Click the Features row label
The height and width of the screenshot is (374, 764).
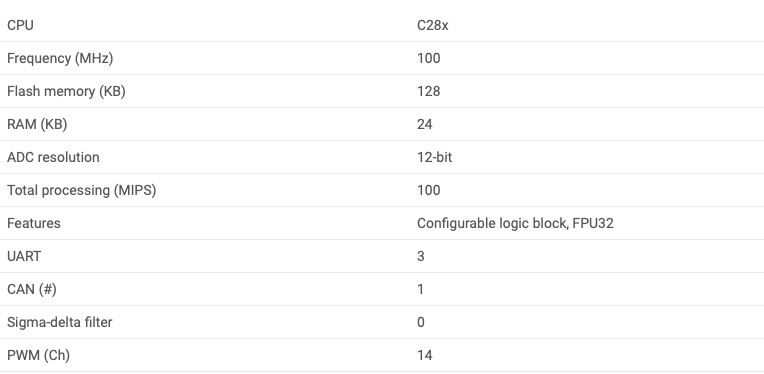pyautogui.click(x=34, y=224)
